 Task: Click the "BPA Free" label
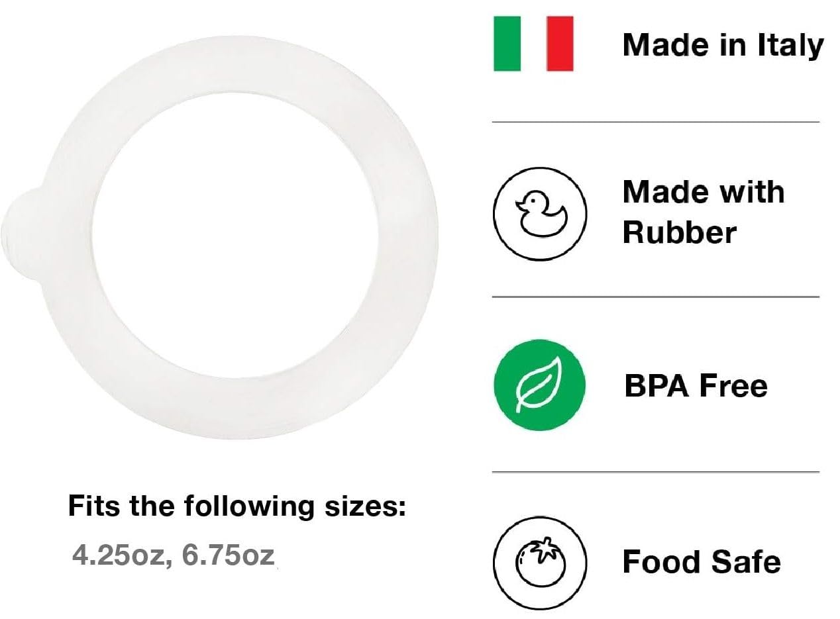[x=696, y=385]
